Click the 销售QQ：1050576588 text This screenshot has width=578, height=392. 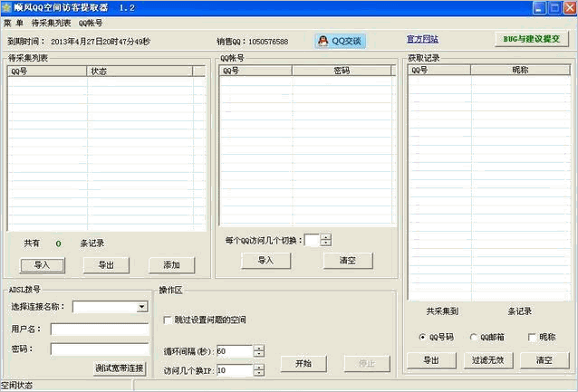click(253, 42)
